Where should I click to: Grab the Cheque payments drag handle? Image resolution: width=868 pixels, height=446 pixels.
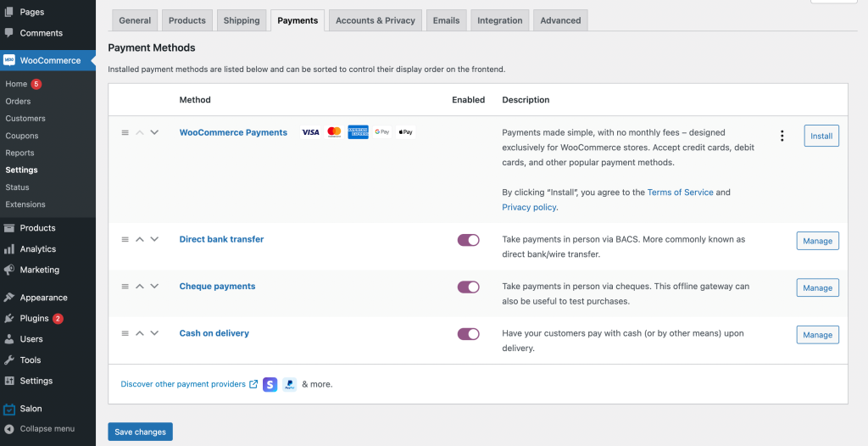tap(125, 287)
